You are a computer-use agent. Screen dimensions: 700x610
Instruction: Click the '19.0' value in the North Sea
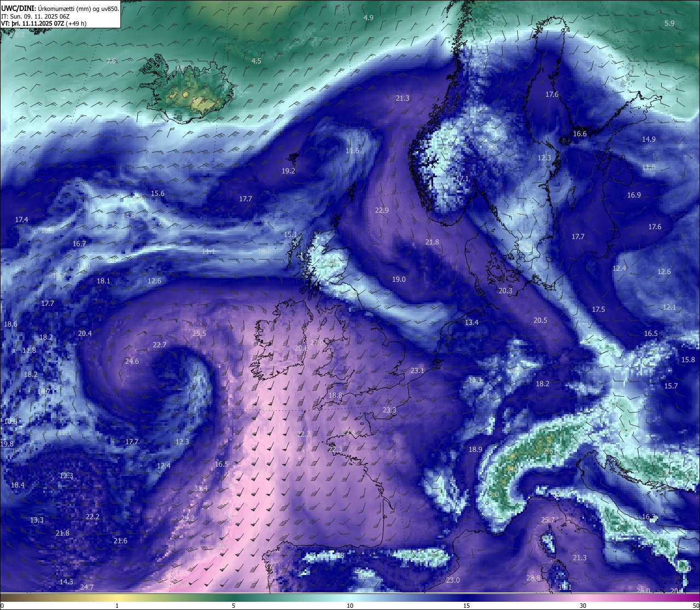tap(399, 279)
